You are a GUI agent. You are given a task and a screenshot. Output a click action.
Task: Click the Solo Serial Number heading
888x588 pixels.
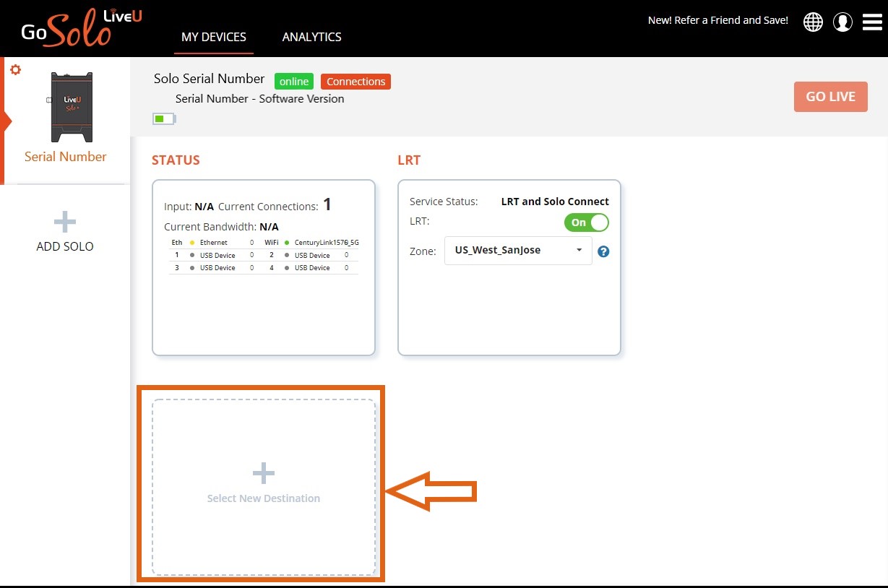click(210, 79)
